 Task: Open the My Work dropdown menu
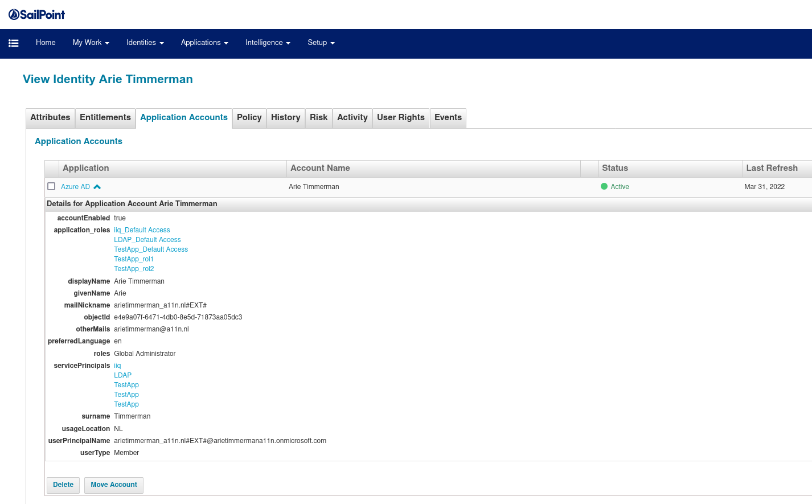click(91, 43)
